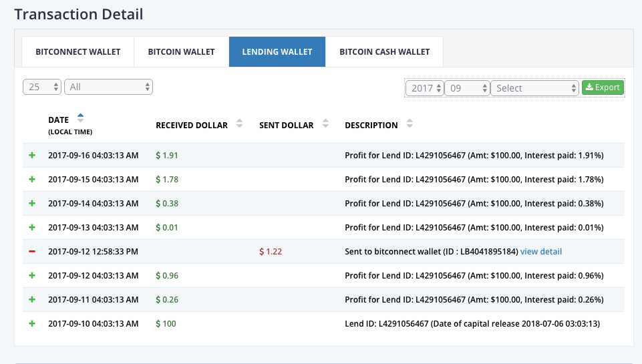The height and width of the screenshot is (364, 642).
Task: Click the Date of capital release description
Action: [472, 323]
